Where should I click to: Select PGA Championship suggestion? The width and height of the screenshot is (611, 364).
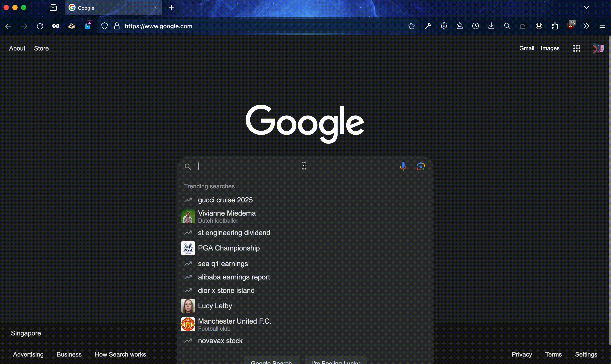pyautogui.click(x=305, y=249)
